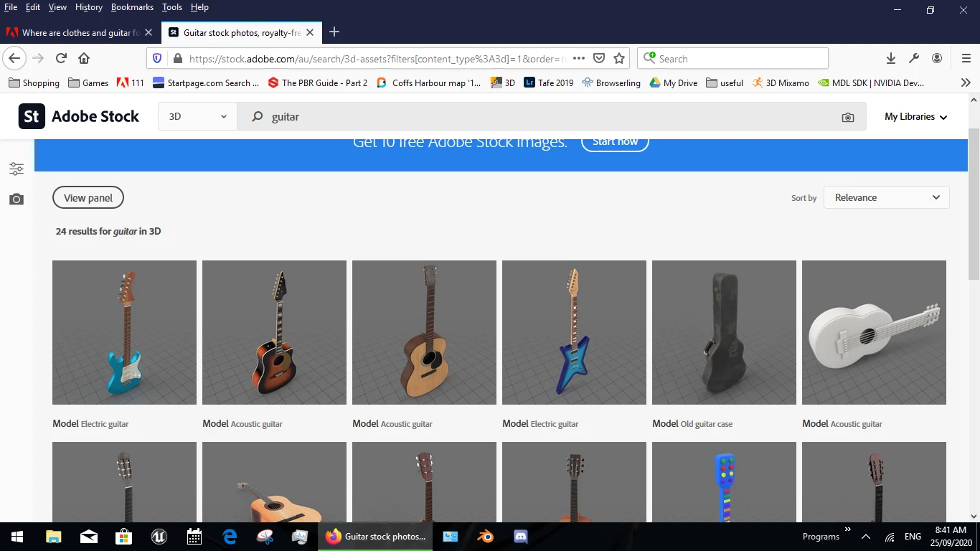This screenshot has width=980, height=551.
Task: Click the Adobe Stock logo
Action: (x=79, y=116)
